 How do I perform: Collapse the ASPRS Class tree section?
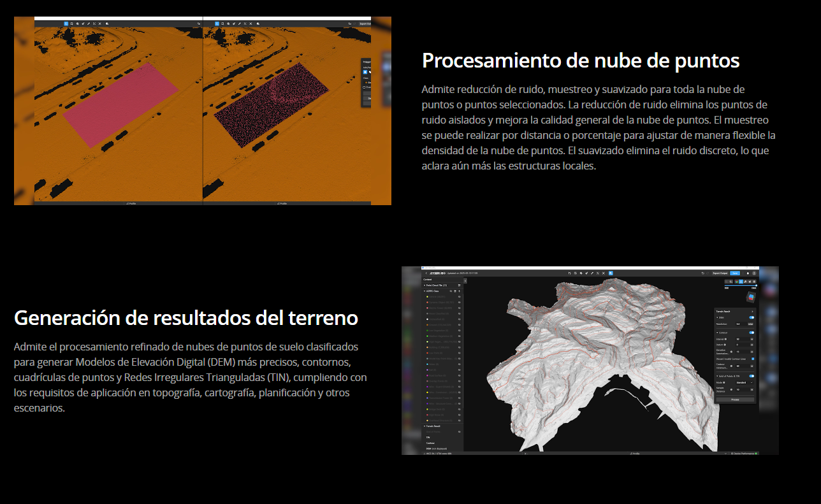(x=425, y=291)
